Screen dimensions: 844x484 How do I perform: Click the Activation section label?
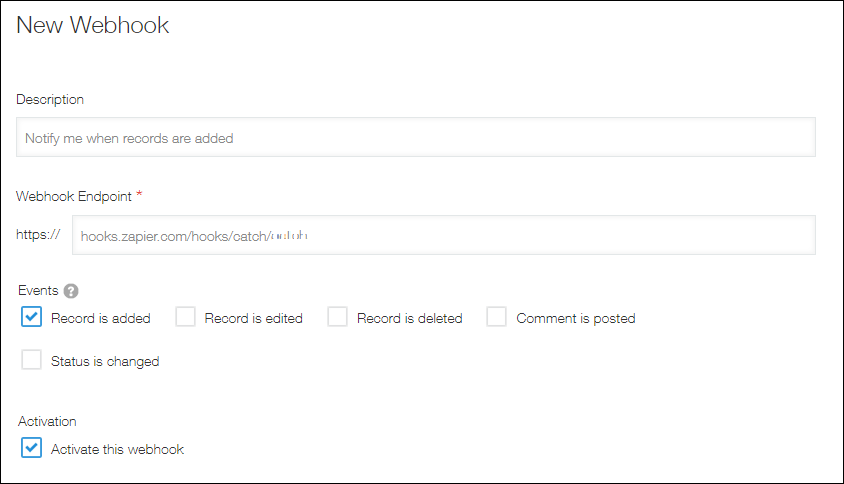pyautogui.click(x=47, y=421)
